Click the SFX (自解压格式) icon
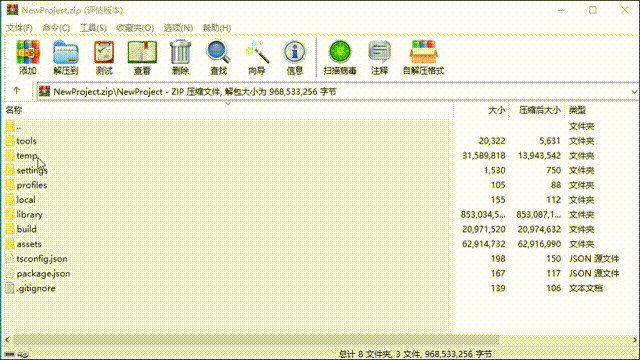The width and height of the screenshot is (640, 360). coord(423,52)
